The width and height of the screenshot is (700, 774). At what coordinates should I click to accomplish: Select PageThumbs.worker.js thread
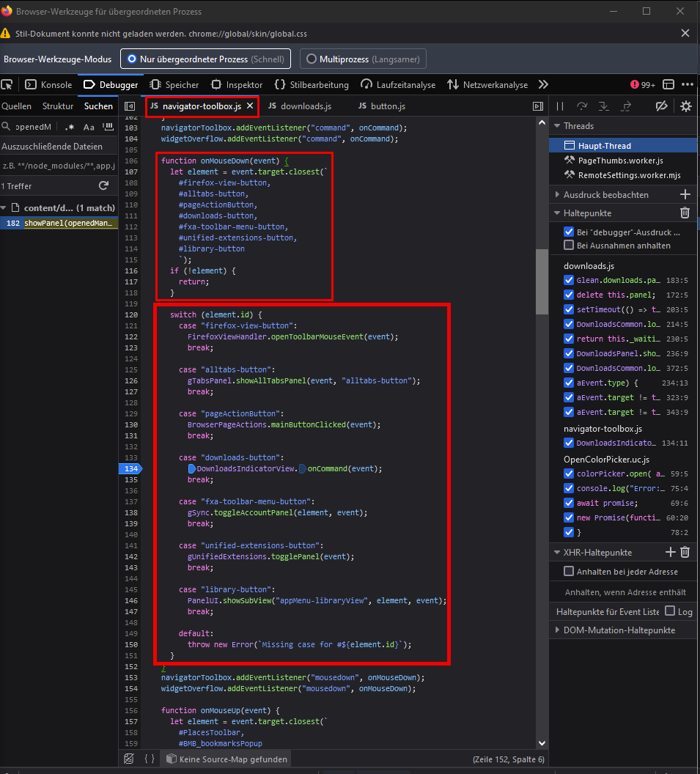coord(621,161)
